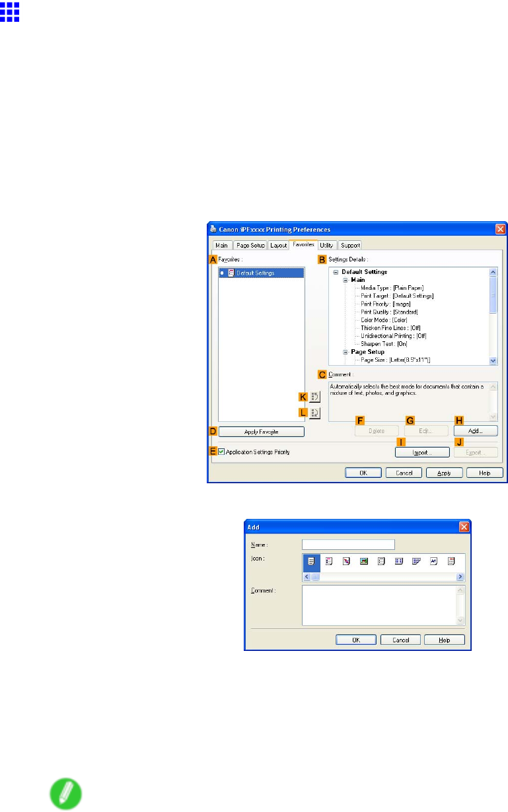
Task: Click the Name field in the Add dialog
Action: (x=348, y=545)
